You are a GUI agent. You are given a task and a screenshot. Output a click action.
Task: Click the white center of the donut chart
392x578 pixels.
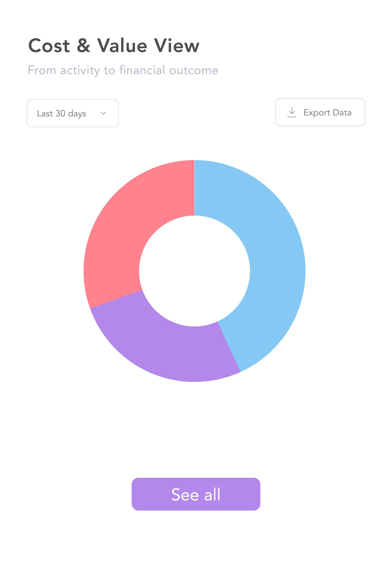click(194, 271)
